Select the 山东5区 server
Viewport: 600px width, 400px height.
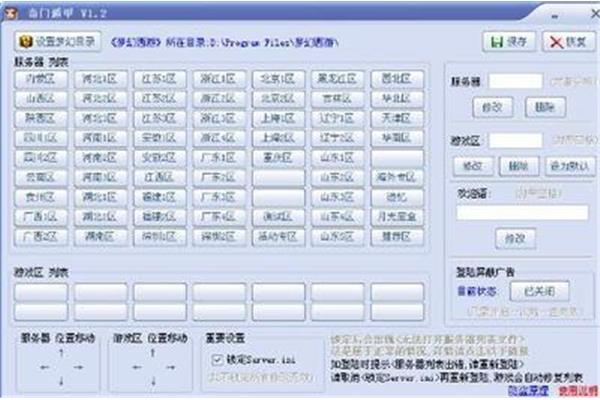click(x=338, y=237)
